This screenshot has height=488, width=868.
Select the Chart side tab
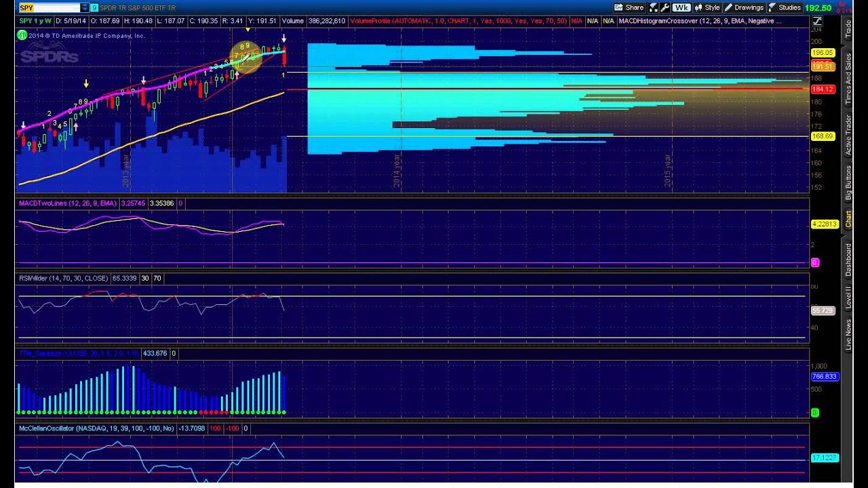coord(848,219)
